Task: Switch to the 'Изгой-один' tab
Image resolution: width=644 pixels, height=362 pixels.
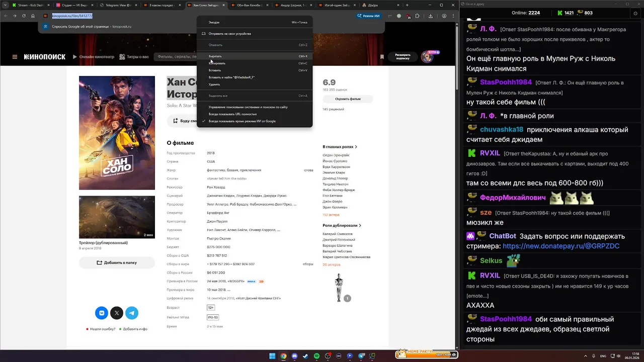Action: pos(337,5)
